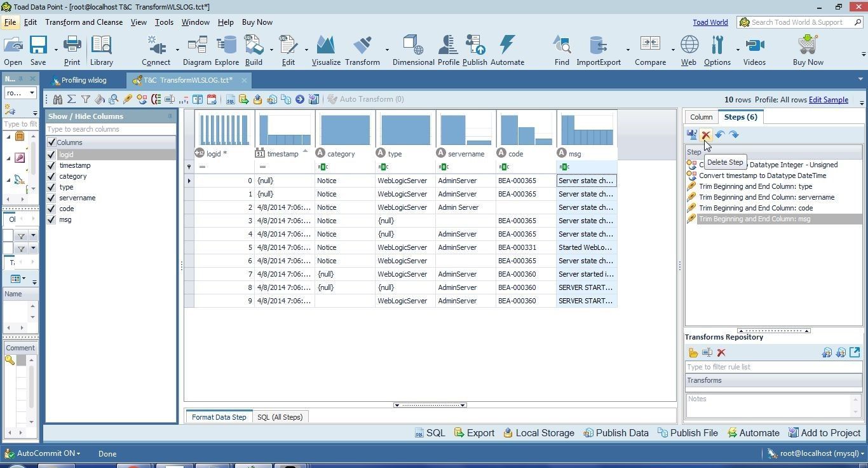Expand the Build button dropdown arrow

(271, 50)
